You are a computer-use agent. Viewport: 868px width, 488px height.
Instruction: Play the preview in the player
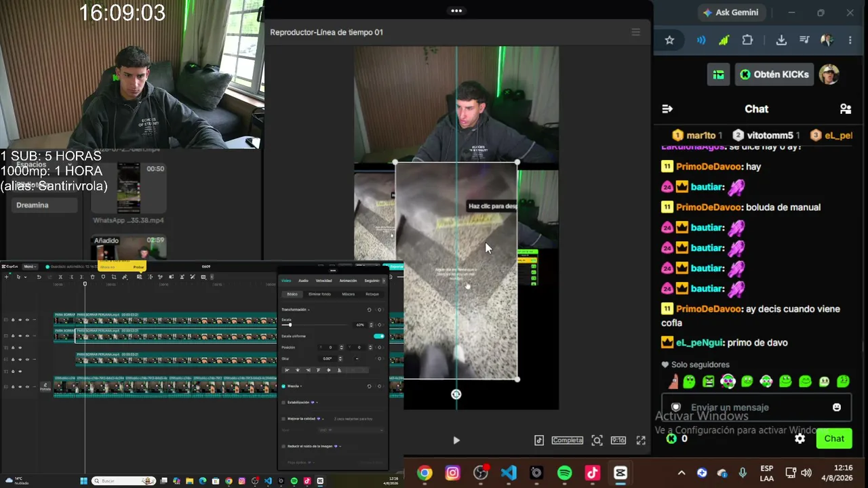coord(456,441)
